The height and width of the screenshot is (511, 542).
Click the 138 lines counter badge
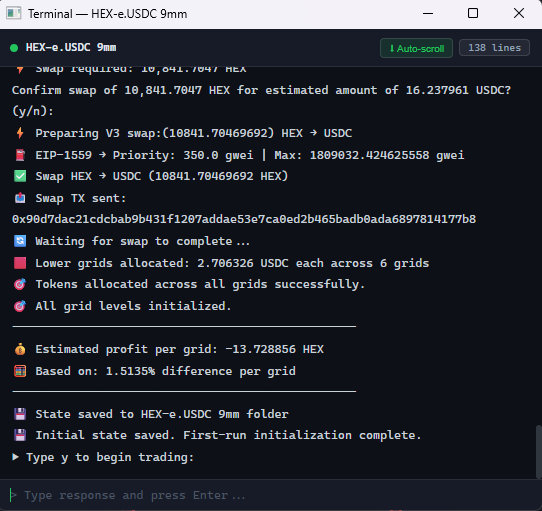click(494, 48)
